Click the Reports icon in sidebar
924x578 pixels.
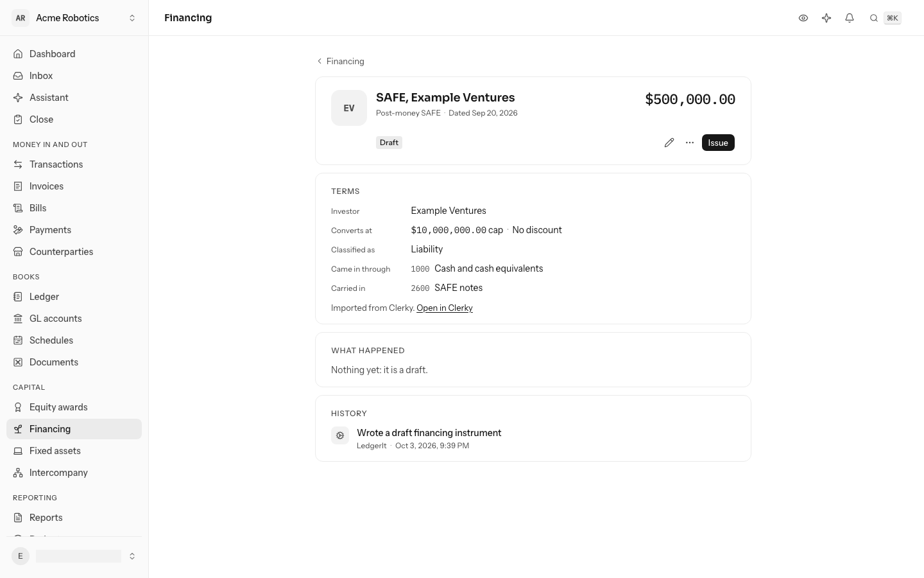[x=18, y=518]
